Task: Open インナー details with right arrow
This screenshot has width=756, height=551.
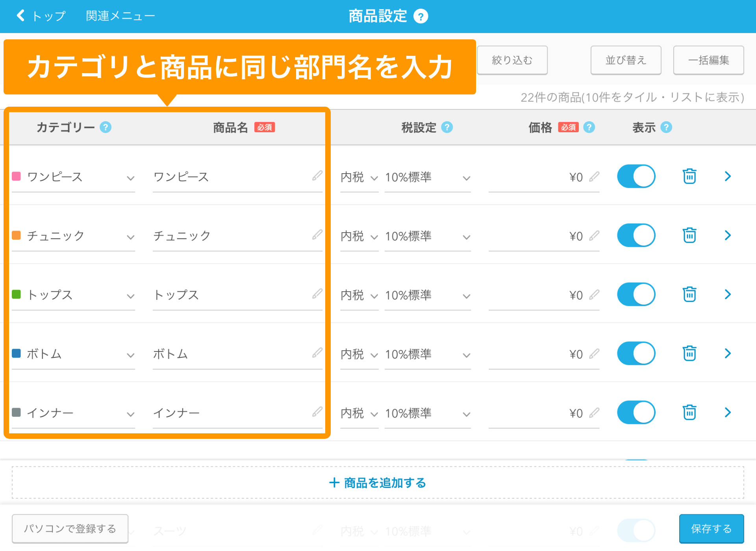Action: pyautogui.click(x=728, y=412)
